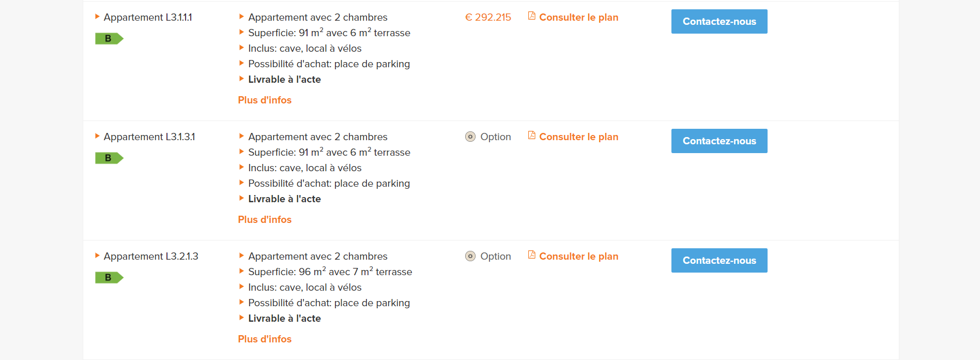980x360 pixels.
Task: Click the PDF icon beside L3.1.3.1 plan link
Action: [x=531, y=136]
